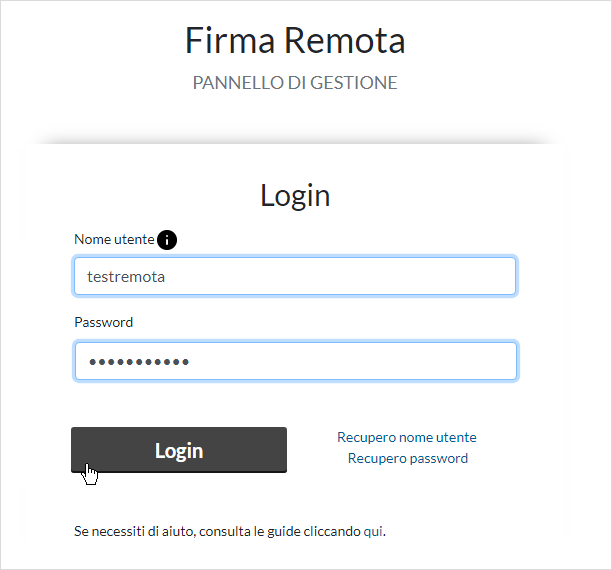Image resolution: width=612 pixels, height=570 pixels.
Task: Focus the Password input field
Action: [x=295, y=361]
